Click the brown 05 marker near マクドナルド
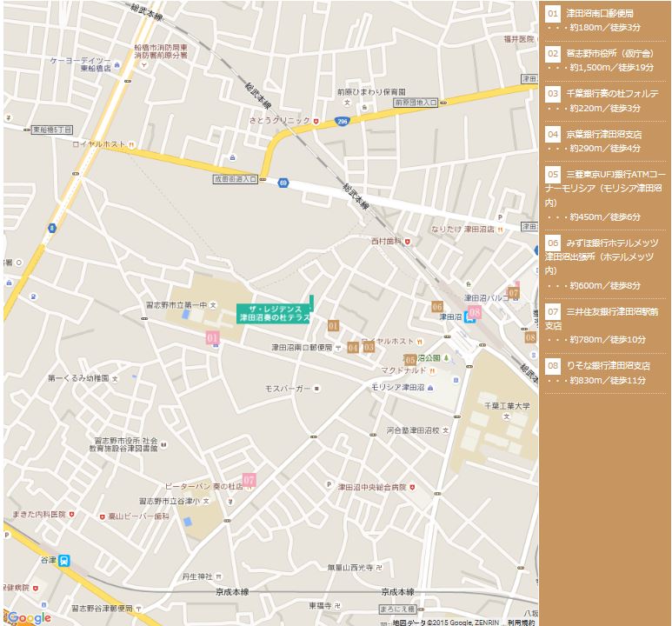This screenshot has width=672, height=626. click(x=410, y=360)
